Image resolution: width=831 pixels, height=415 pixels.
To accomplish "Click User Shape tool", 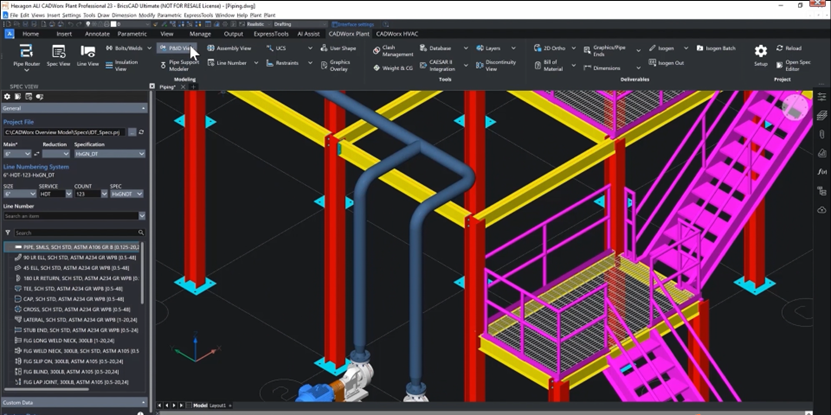I will click(338, 48).
